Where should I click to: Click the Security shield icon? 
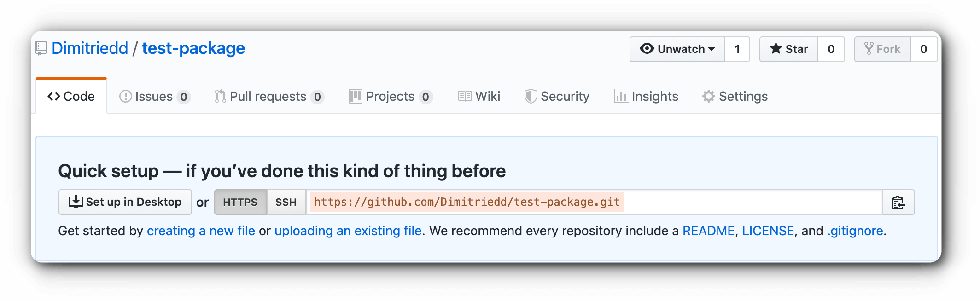(x=531, y=96)
